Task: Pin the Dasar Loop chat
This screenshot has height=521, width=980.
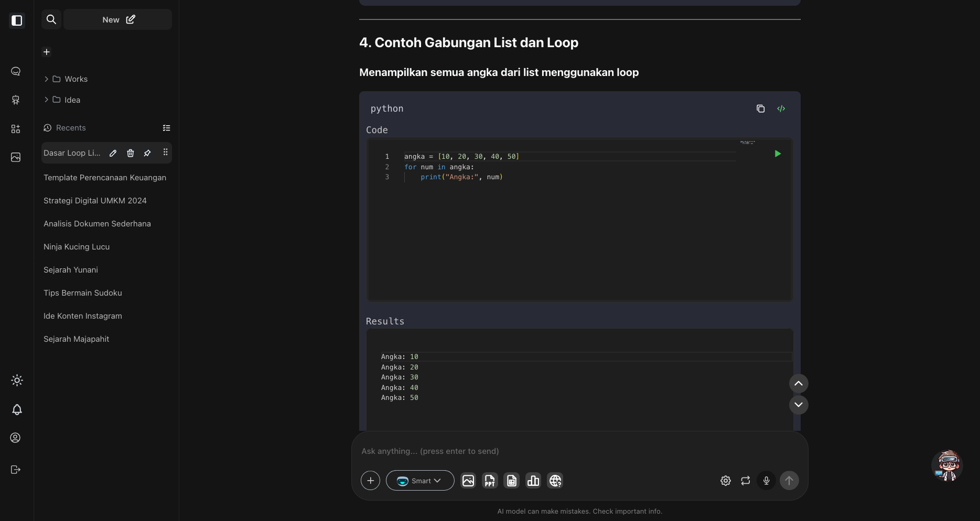Action: pos(147,153)
